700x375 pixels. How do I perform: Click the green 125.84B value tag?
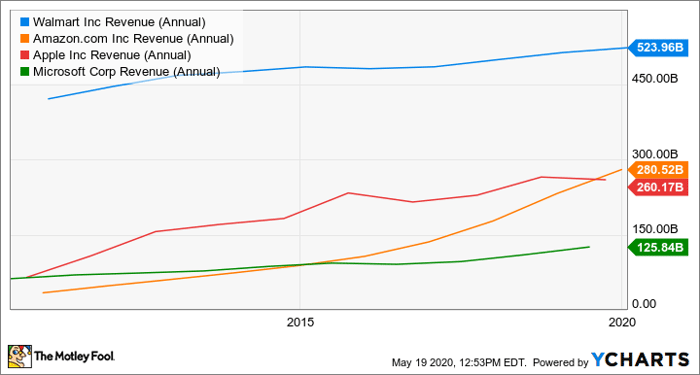[658, 247]
